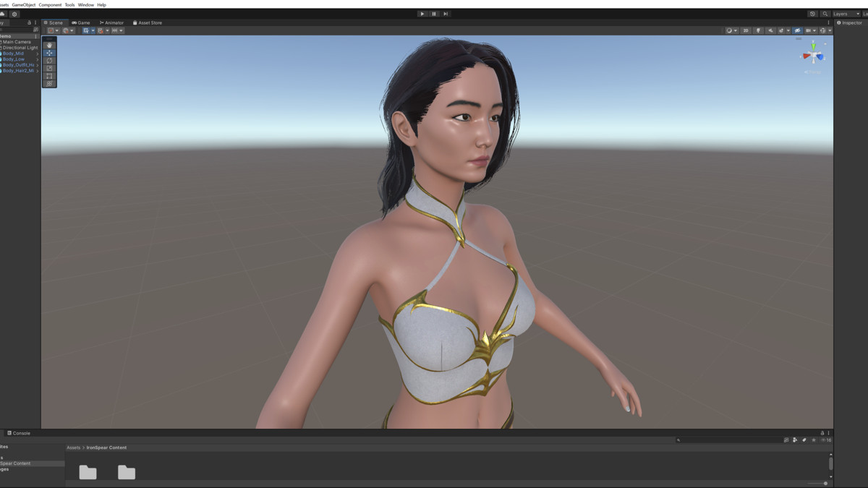
Task: Open the first folder in IronSpear Content
Action: point(88,472)
